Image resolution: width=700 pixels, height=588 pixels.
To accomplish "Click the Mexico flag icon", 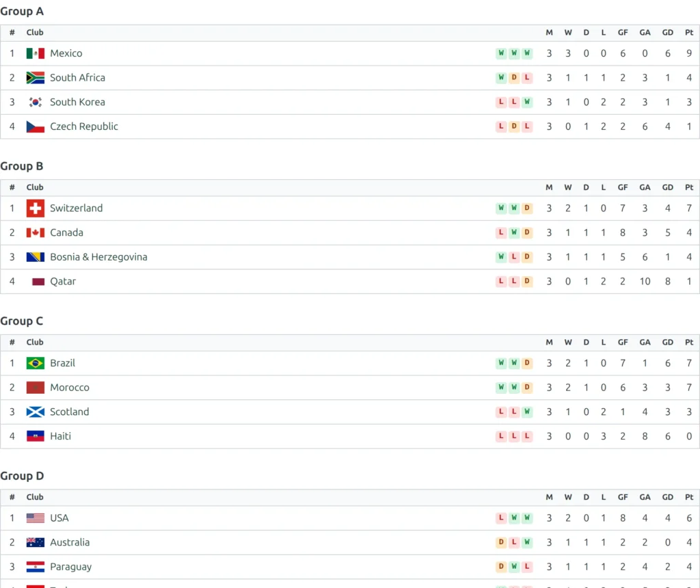I will click(x=36, y=53).
